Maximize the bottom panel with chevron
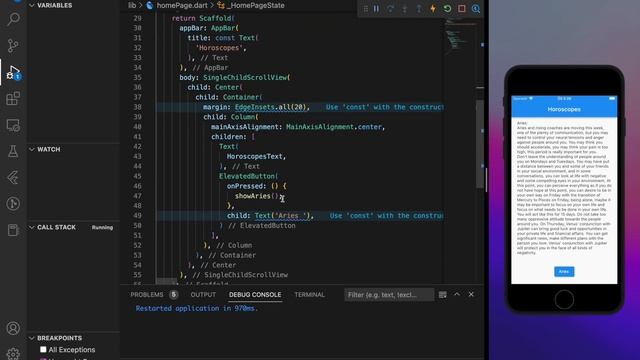This screenshot has width=640, height=360. pos(457,294)
